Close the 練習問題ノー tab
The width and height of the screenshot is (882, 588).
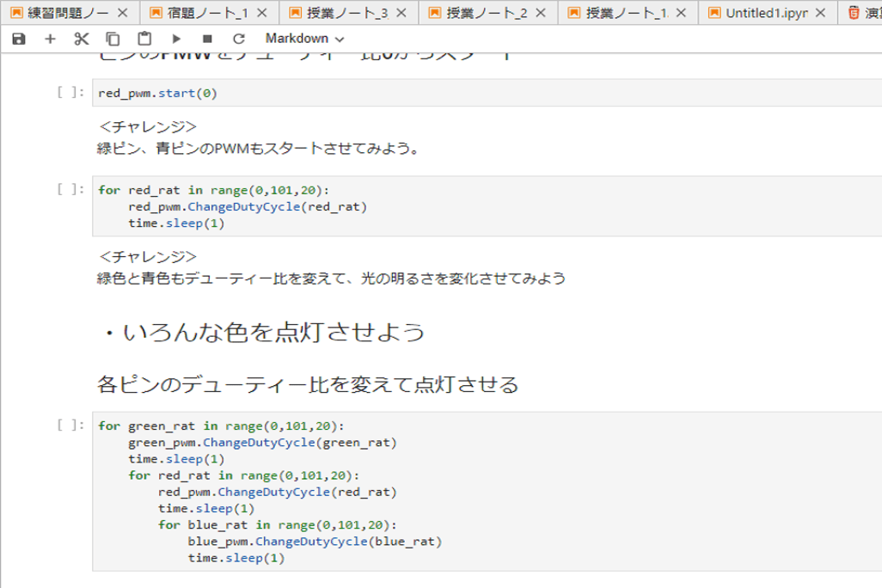122,13
